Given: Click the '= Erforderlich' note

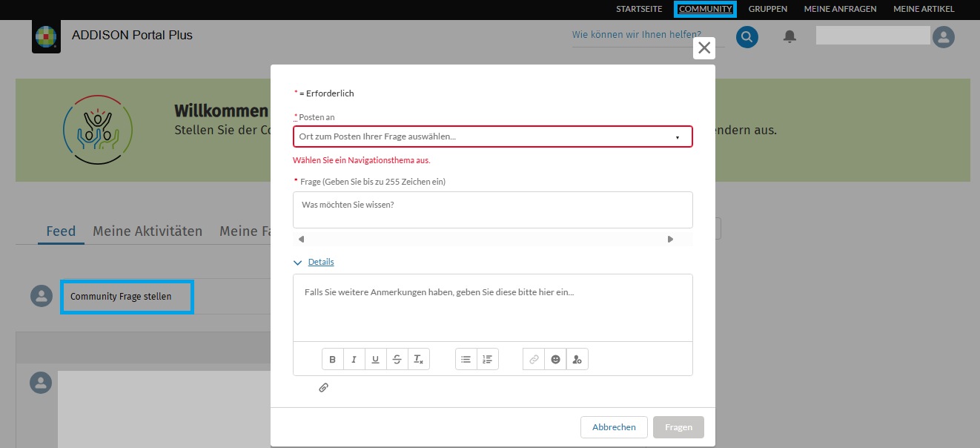Looking at the screenshot, I should pyautogui.click(x=327, y=93).
